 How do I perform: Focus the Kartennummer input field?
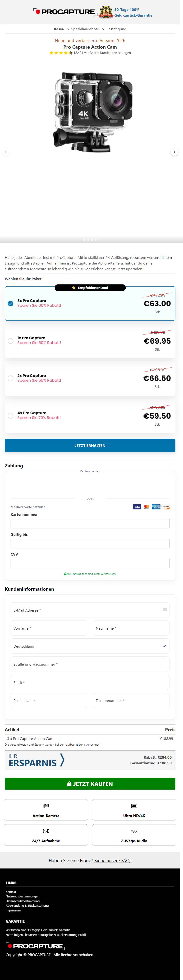tap(90, 524)
